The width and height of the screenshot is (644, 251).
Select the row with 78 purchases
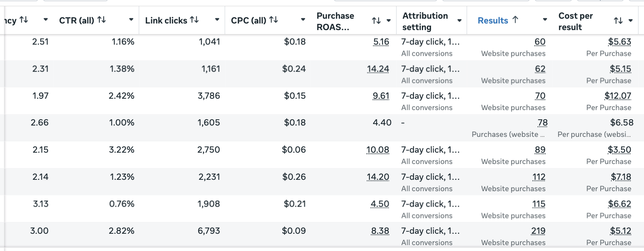tap(322, 128)
